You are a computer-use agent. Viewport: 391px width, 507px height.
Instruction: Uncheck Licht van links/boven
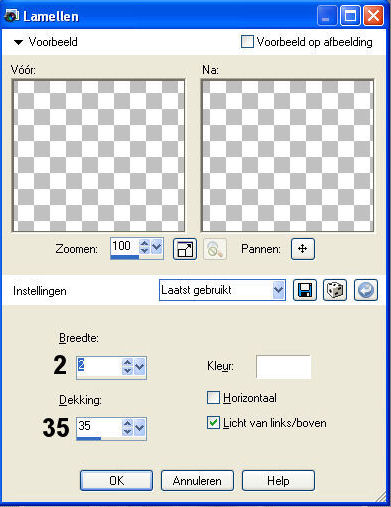213,423
